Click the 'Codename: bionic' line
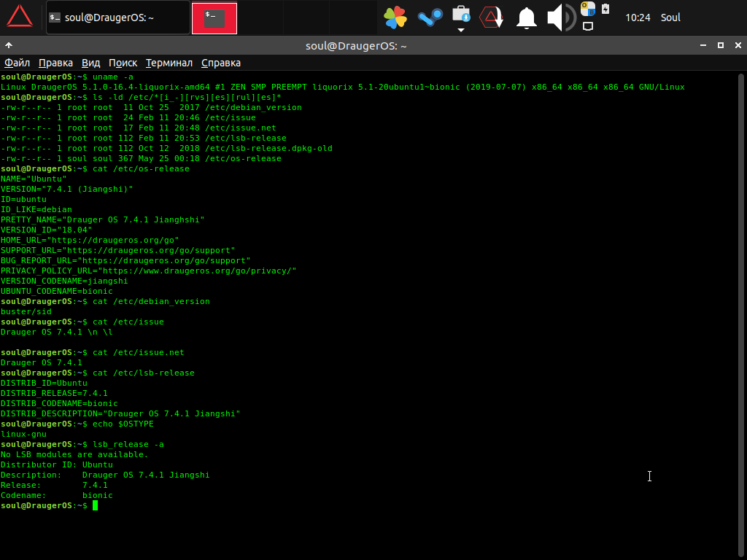Viewport: 747px width, 560px height. click(57, 495)
